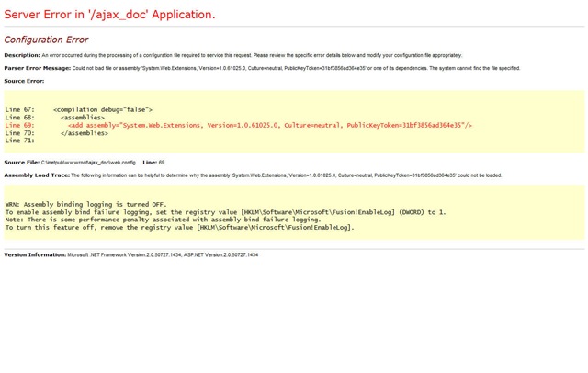Click the 'WRN: Assembly binding logging' line

pos(86,204)
